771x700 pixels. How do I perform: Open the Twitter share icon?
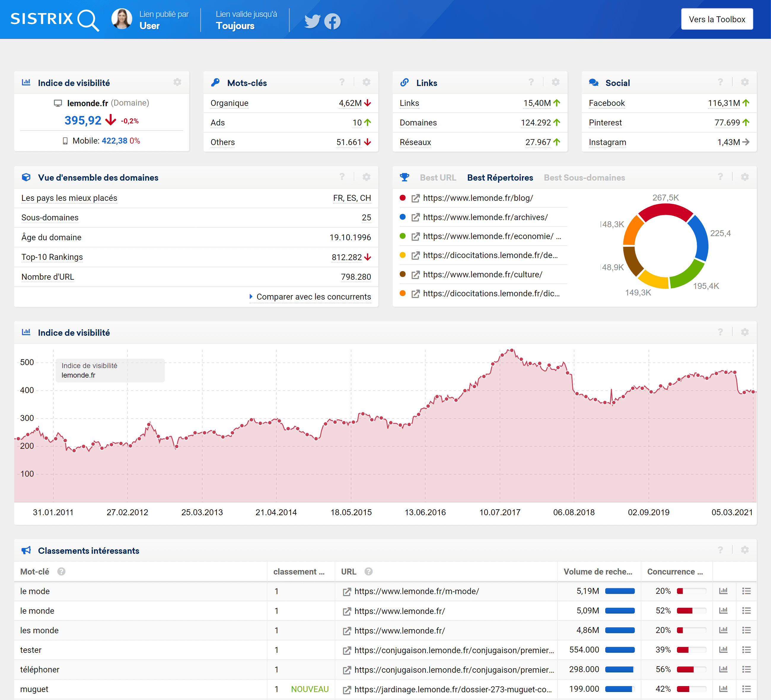312,21
